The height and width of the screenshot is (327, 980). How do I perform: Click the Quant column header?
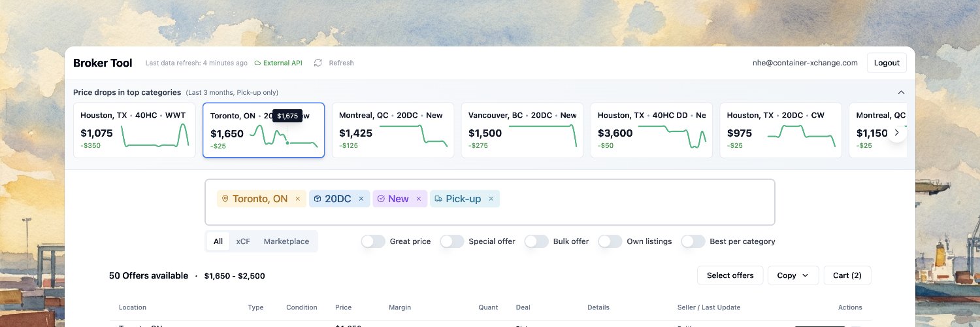[x=488, y=307]
